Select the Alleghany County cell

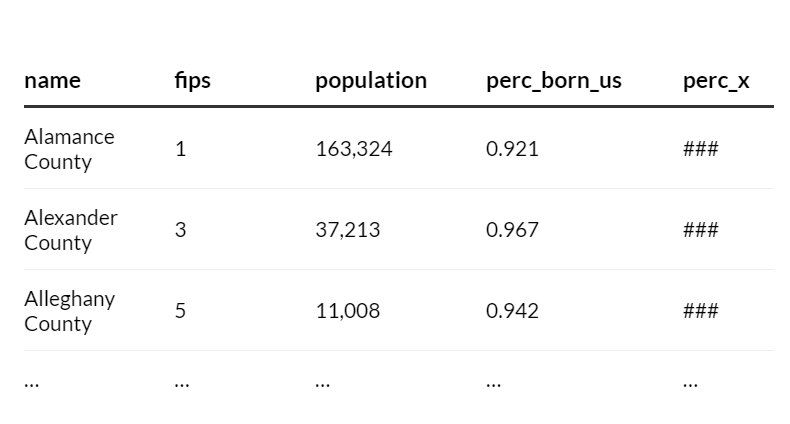pyautogui.click(x=69, y=311)
